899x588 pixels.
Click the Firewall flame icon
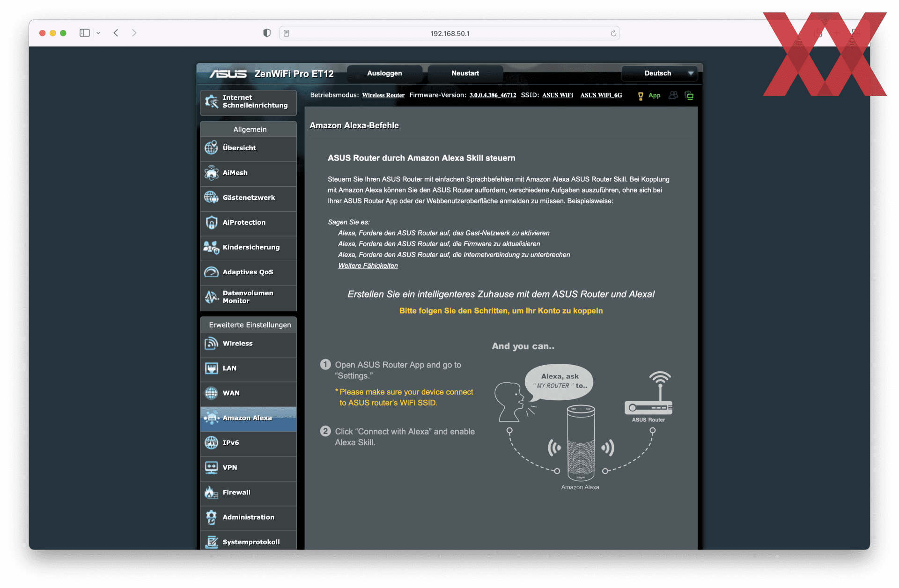(211, 492)
